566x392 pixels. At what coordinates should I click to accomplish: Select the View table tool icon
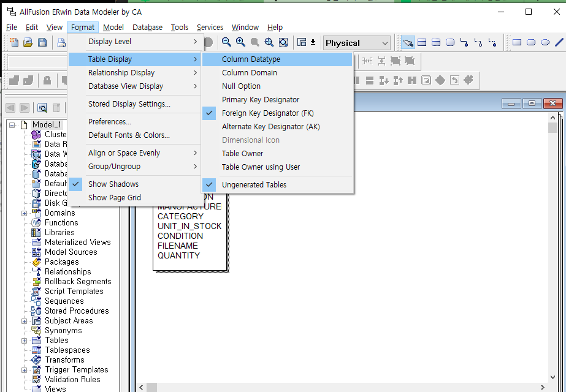[436, 42]
